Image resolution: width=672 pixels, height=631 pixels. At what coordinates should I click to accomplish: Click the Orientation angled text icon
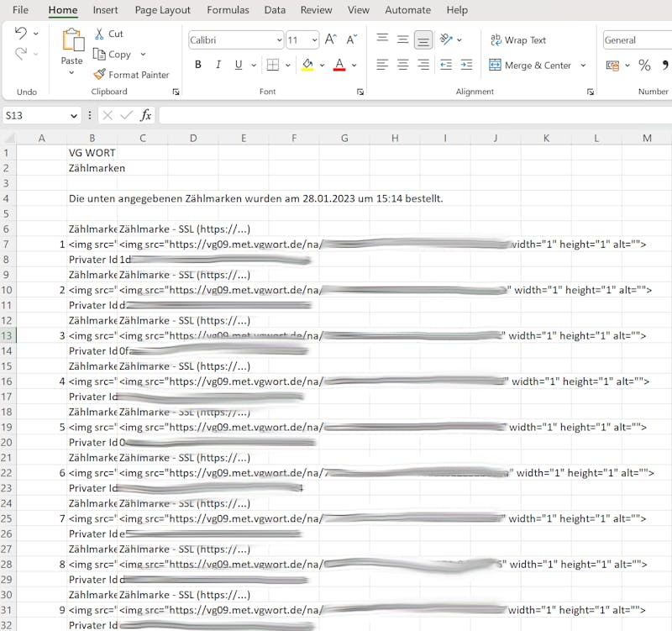[446, 39]
